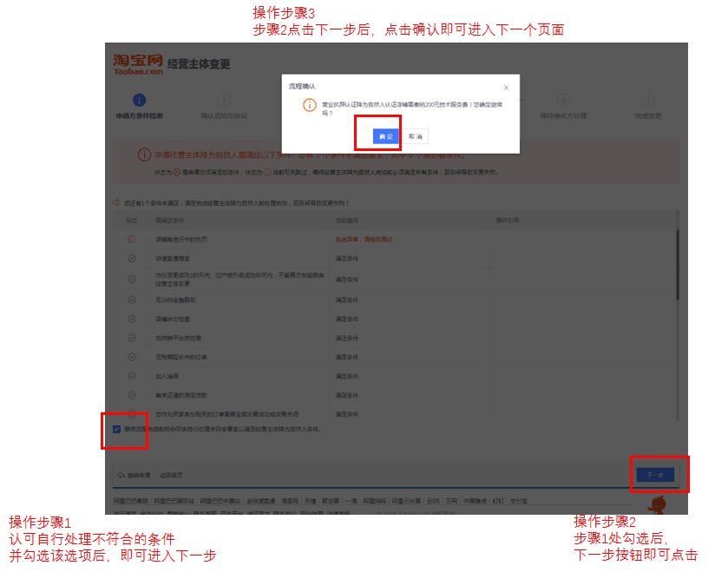
Task: Click the 淘宝网 Taobao.com logo
Action: pyautogui.click(x=138, y=64)
